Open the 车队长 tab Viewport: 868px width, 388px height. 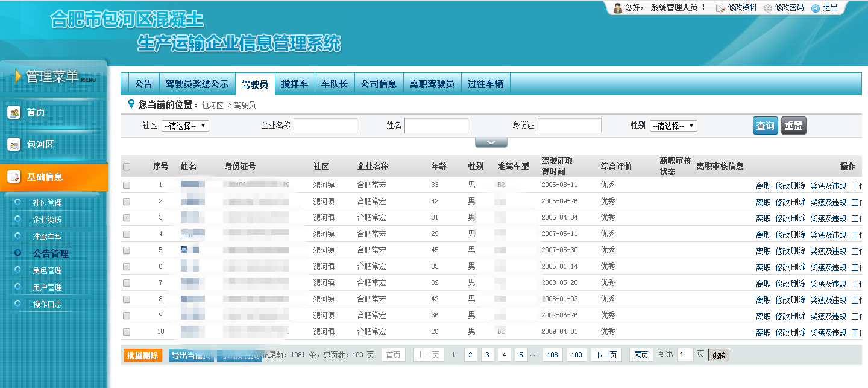(x=335, y=84)
